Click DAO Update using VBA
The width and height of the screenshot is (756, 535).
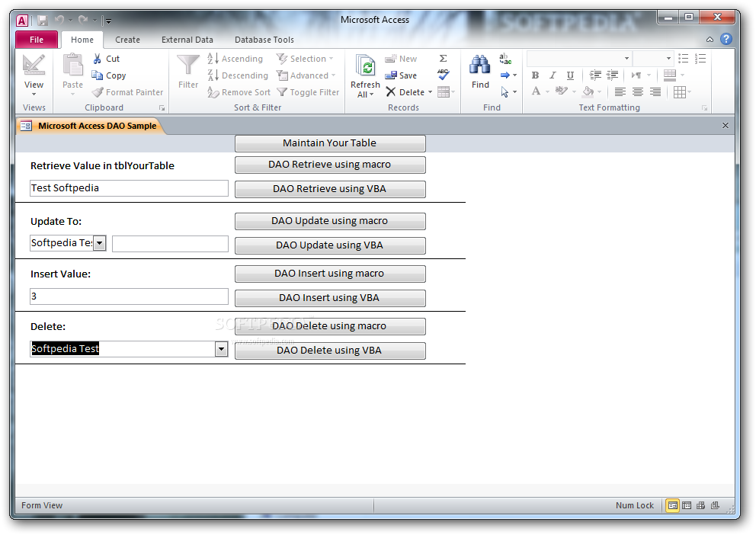(330, 245)
